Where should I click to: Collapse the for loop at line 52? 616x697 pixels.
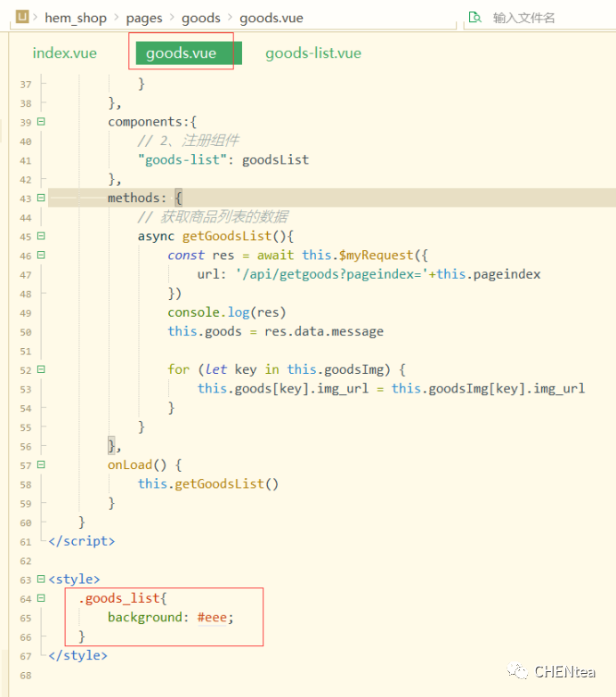[41, 369]
